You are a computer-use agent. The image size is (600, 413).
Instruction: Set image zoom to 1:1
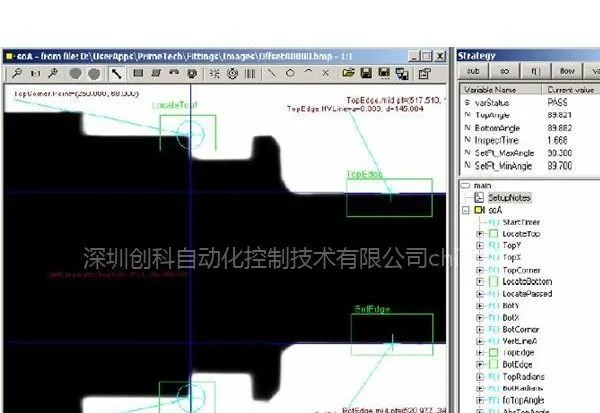(35, 73)
